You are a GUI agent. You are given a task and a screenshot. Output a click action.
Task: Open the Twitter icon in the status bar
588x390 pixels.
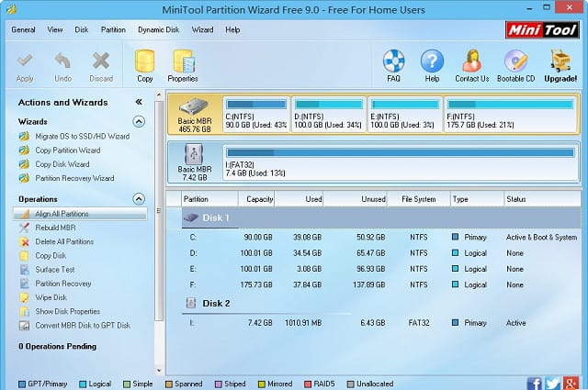pyautogui.click(x=552, y=384)
